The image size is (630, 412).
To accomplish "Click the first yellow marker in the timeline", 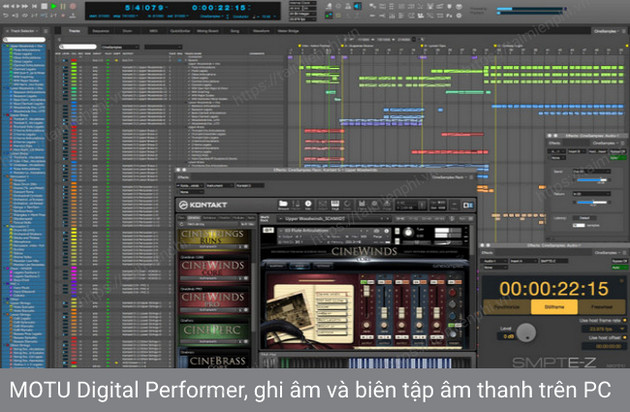I will [x=300, y=46].
